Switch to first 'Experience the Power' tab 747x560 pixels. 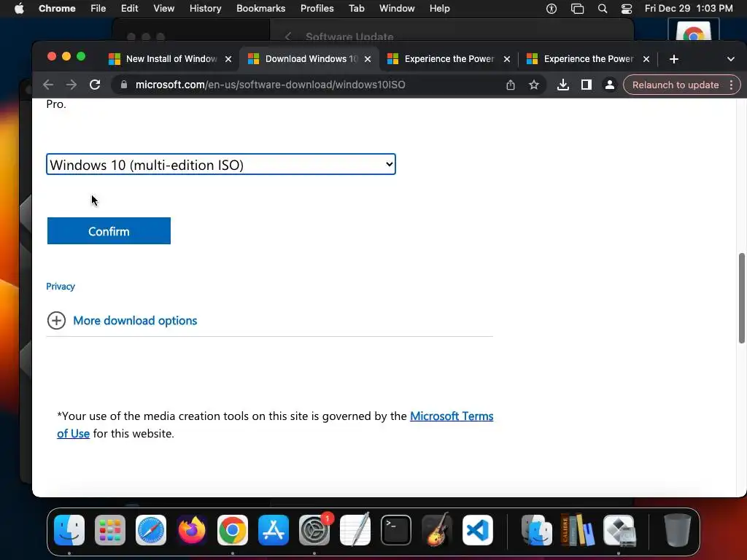449,59
